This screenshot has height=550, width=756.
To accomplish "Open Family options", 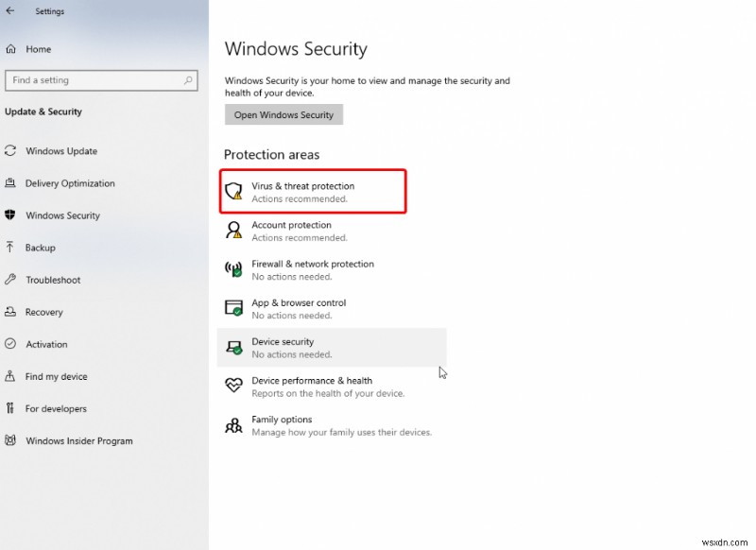I will click(x=282, y=423).
